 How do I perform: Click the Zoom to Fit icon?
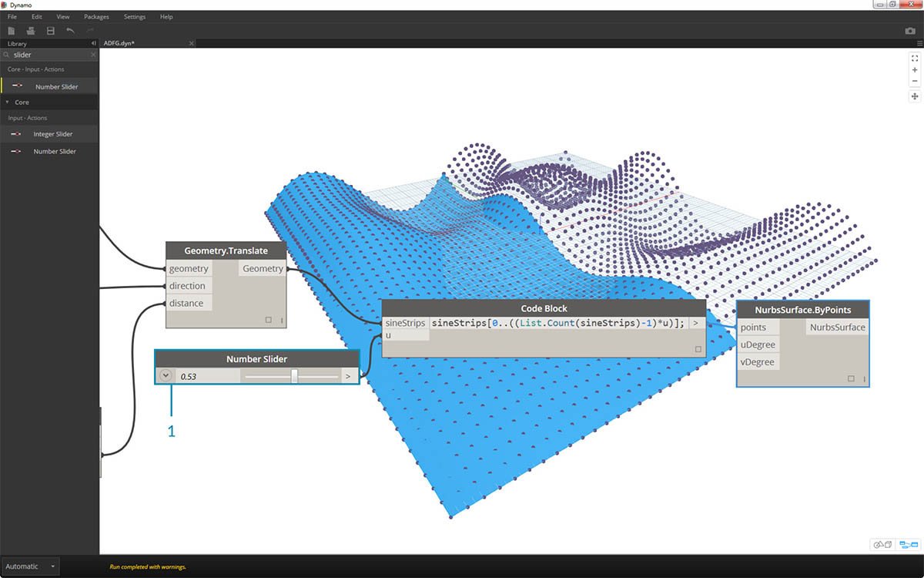tap(915, 58)
